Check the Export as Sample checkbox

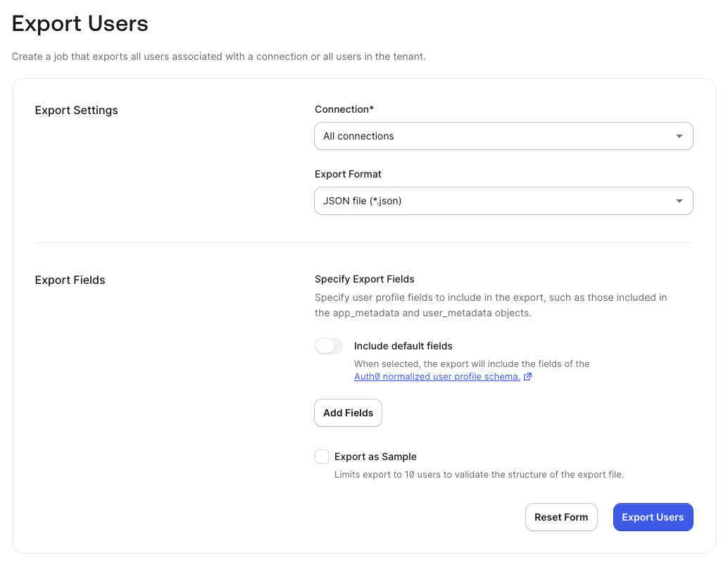(x=322, y=457)
